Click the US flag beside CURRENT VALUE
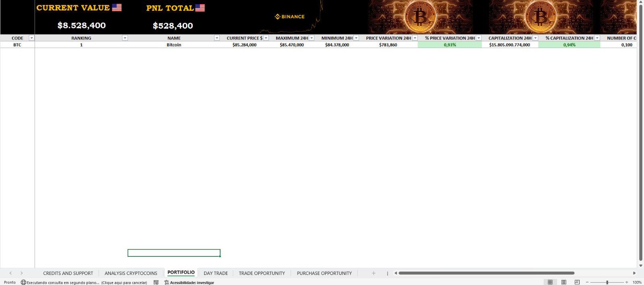 point(117,8)
